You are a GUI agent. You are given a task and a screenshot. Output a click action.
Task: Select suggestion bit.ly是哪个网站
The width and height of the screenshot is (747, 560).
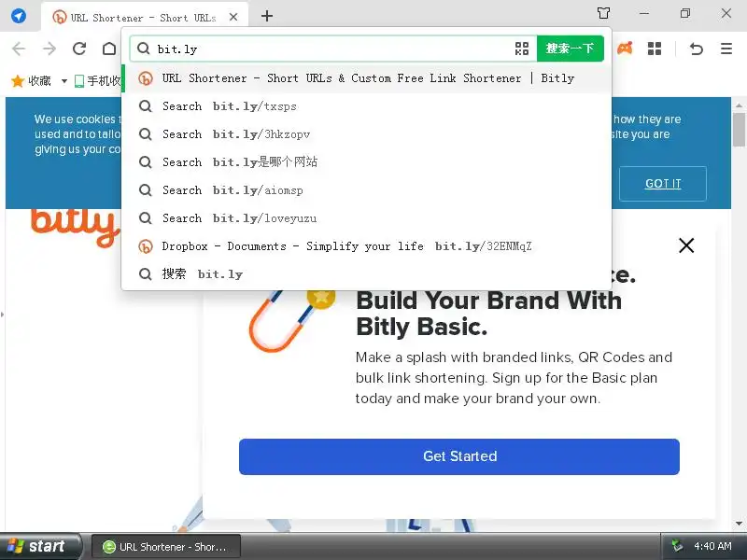tap(367, 162)
